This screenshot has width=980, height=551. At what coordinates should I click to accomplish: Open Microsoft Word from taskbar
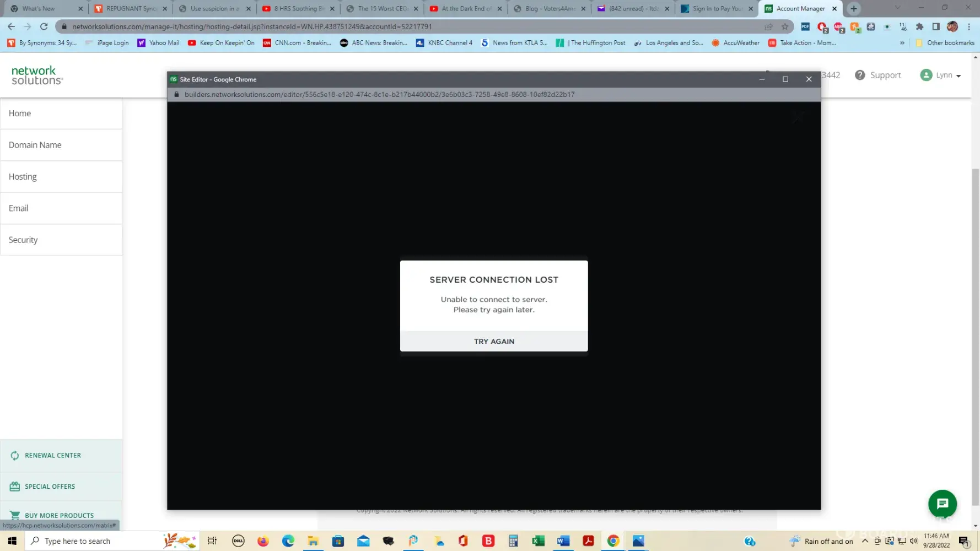click(563, 541)
